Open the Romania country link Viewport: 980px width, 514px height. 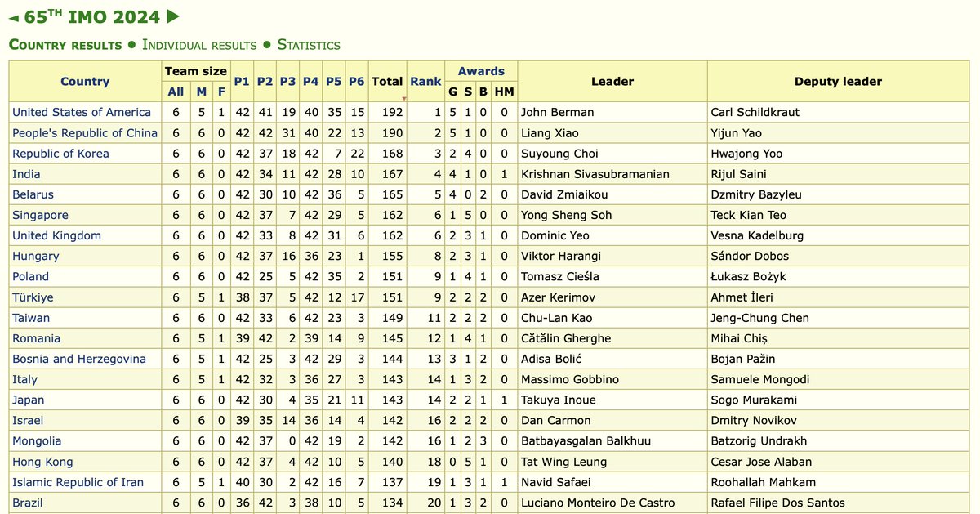(36, 338)
